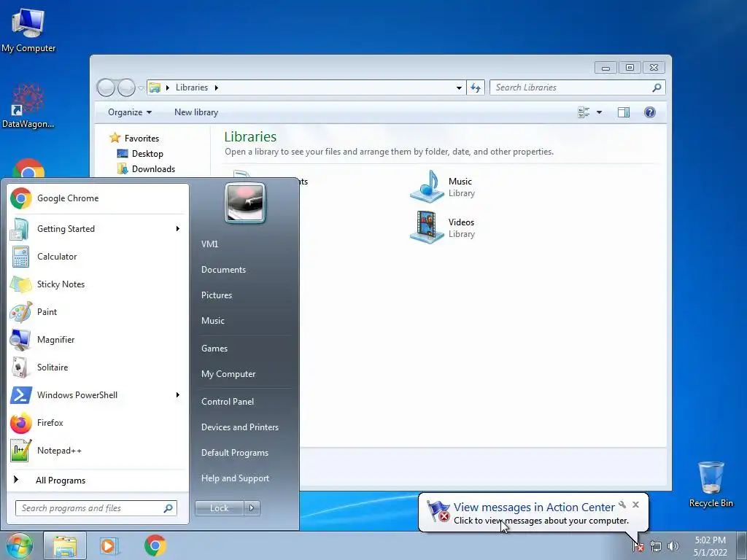Click the Explorer help icon
This screenshot has width=747, height=560.
[650, 112]
